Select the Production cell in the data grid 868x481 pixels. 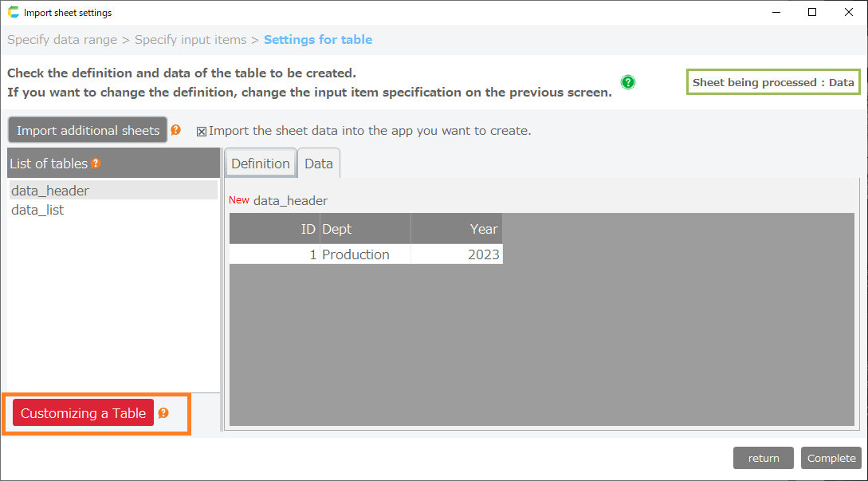[364, 254]
